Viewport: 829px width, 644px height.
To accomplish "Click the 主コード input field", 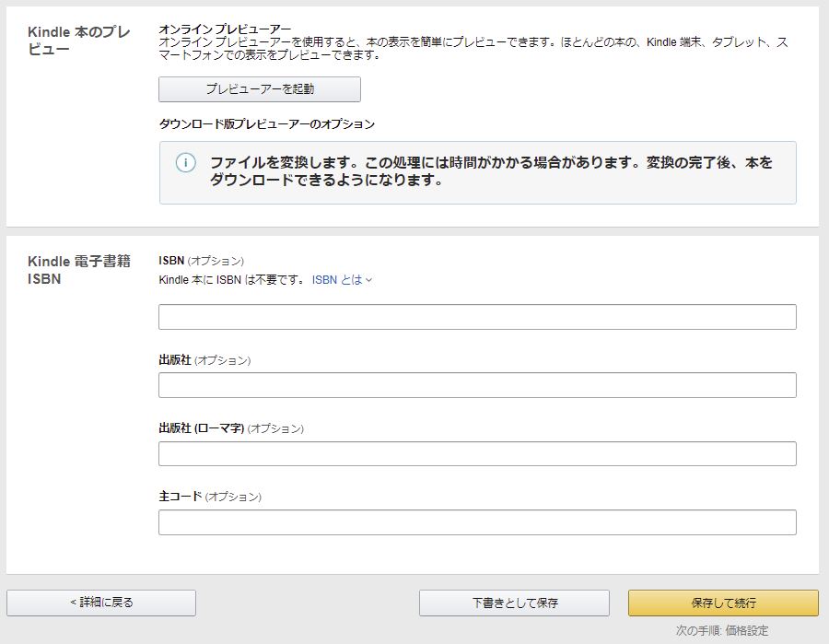I will pos(477,521).
